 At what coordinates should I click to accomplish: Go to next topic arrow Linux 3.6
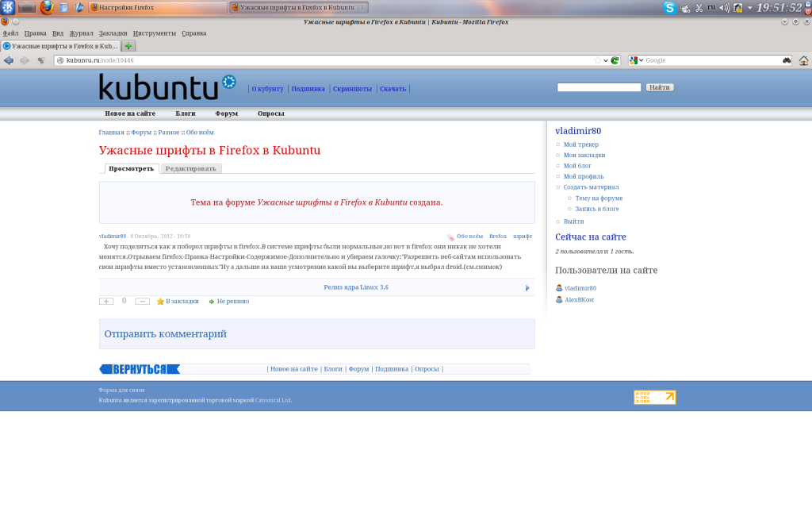click(x=527, y=287)
